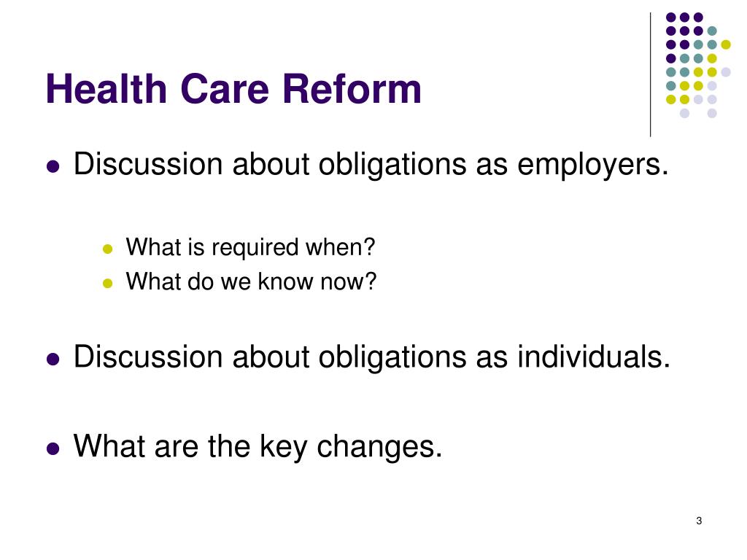Image resolution: width=747 pixels, height=560 pixels.
Task: Click the word 'Health' in the title
Action: point(106,88)
